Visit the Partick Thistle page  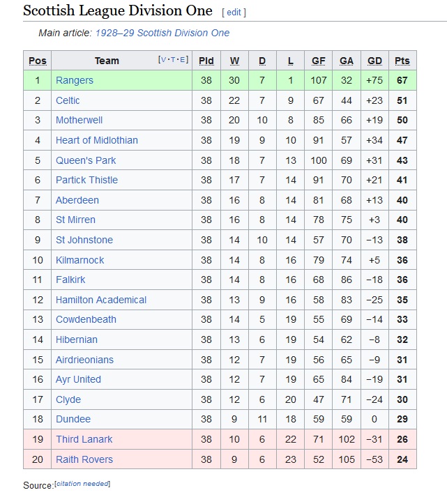(87, 180)
